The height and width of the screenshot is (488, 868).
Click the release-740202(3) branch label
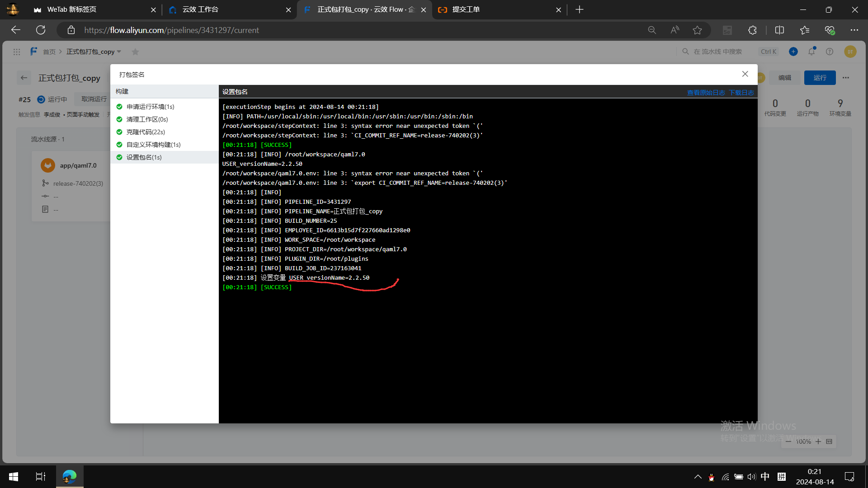(78, 183)
